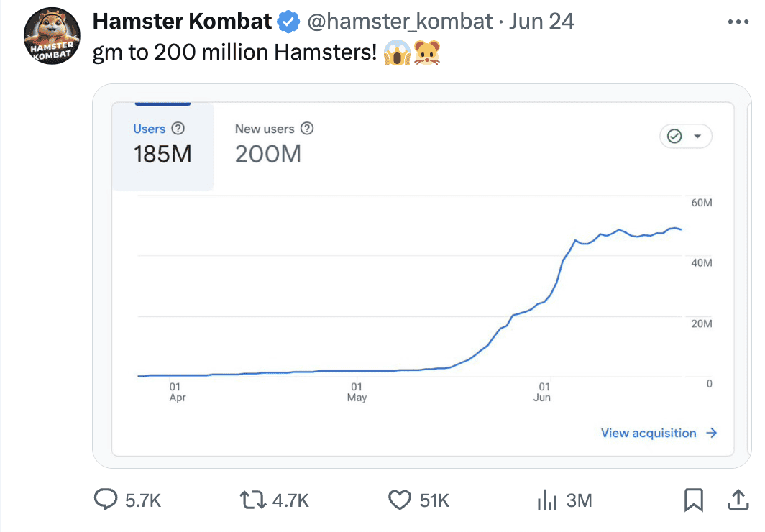Share the tweet via share icon
The width and height of the screenshot is (765, 532).
click(x=738, y=500)
